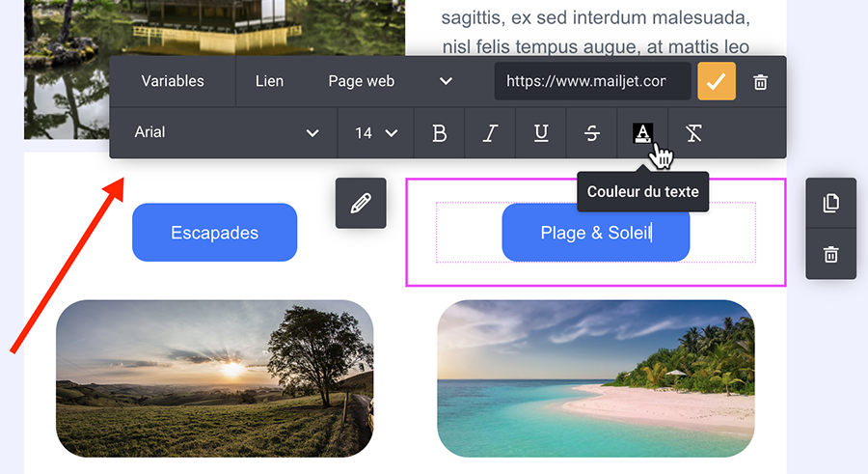Confirm link with orange checkmark
The image size is (868, 474).
[x=716, y=81]
